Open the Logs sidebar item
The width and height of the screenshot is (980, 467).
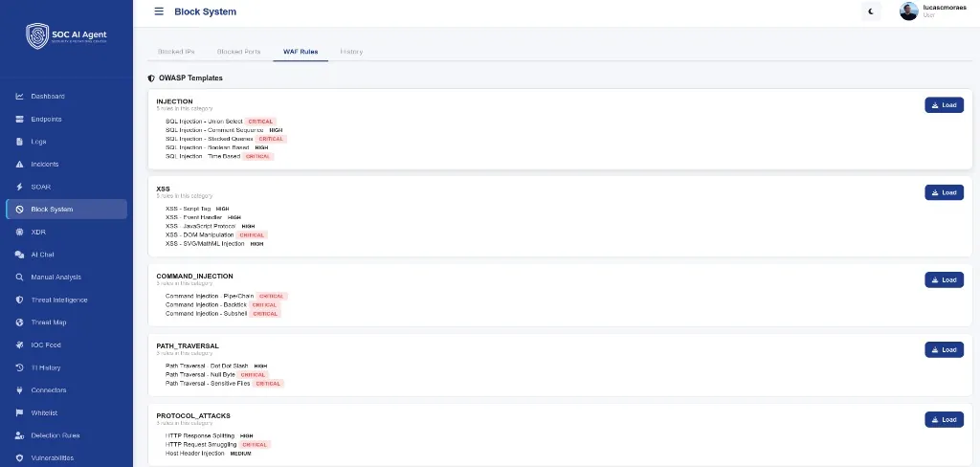click(38, 142)
